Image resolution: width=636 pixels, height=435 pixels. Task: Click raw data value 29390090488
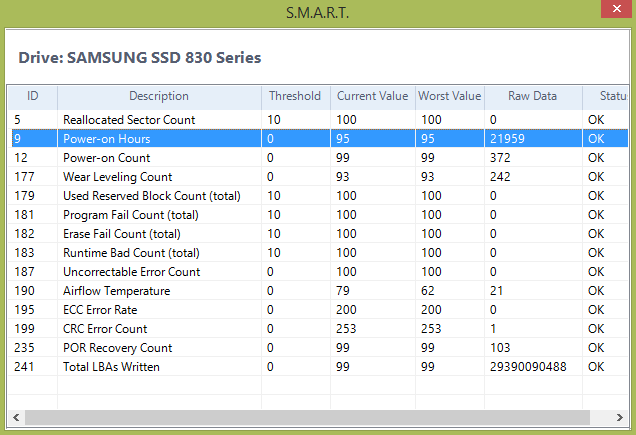[x=528, y=367]
